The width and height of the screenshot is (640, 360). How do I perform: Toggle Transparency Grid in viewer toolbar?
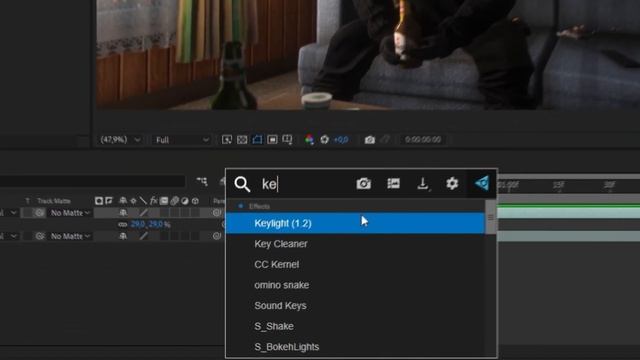tap(242, 140)
